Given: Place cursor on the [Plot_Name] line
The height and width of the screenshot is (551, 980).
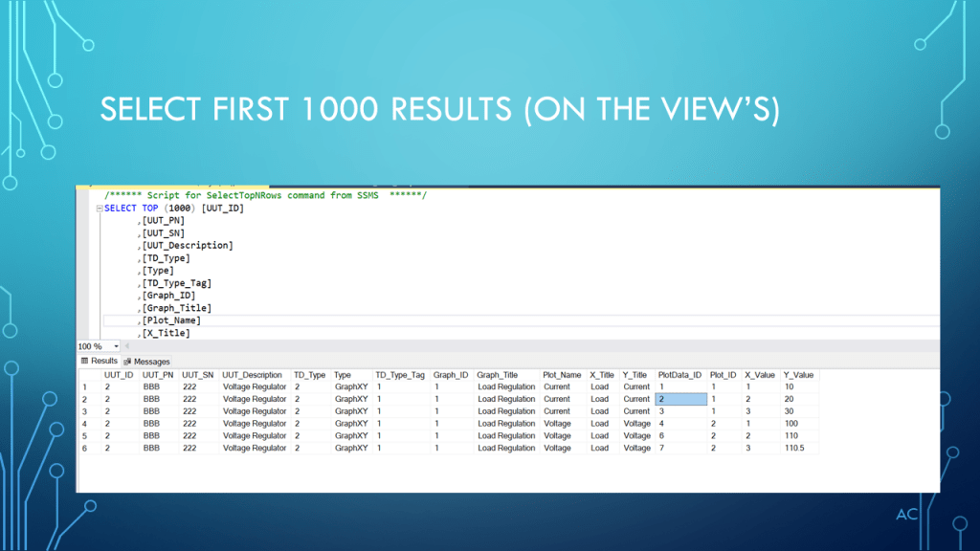Looking at the screenshot, I should [172, 320].
